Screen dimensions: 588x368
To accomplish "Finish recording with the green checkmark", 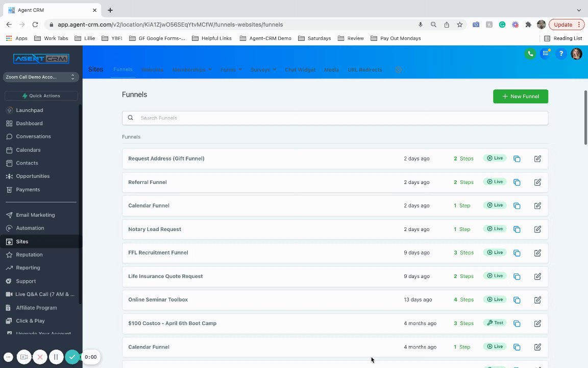I will point(72,357).
